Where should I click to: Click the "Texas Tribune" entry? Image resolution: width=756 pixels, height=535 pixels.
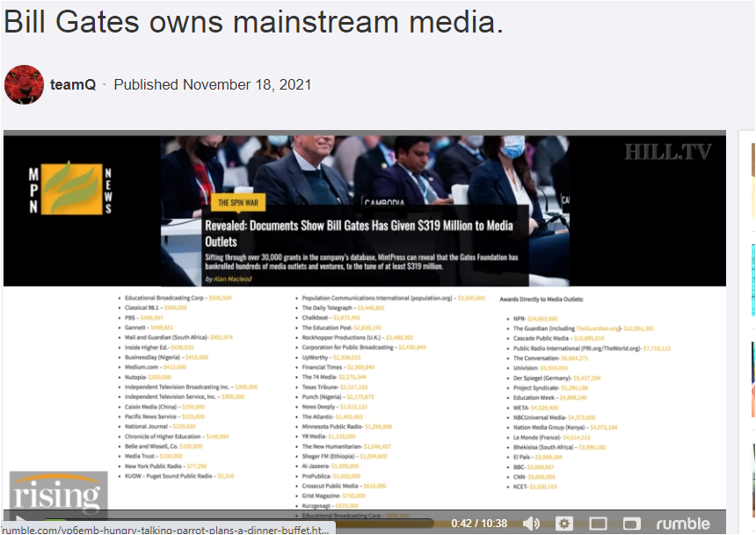(x=335, y=387)
